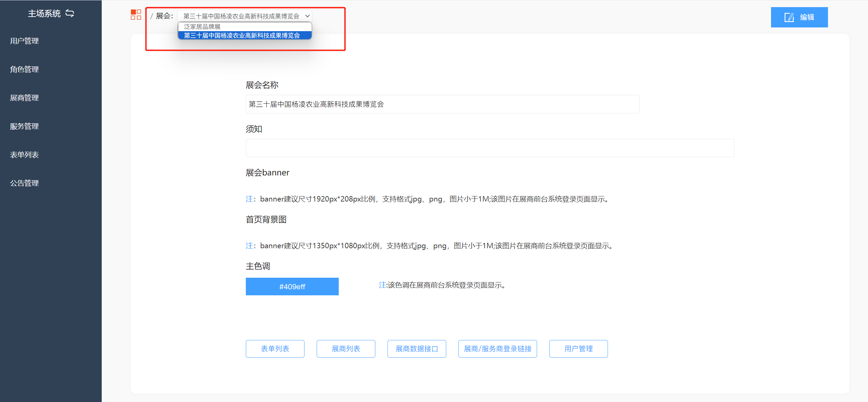This screenshot has width=868, height=402.
Task: Click the 首页背景图 section label
Action: 266,219
